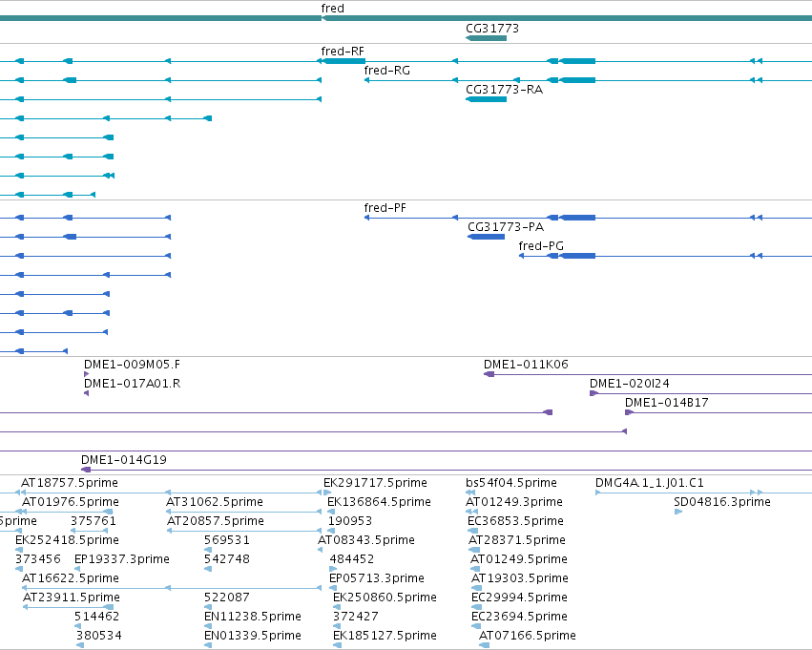Select EST AT20857.5prime
This screenshot has height=650, width=812.
click(216, 521)
